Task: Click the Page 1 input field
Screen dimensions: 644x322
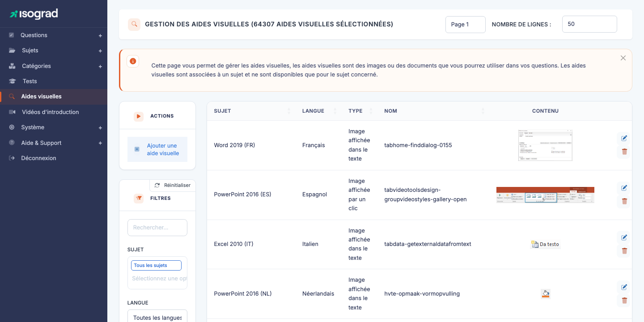Action: 466,25
